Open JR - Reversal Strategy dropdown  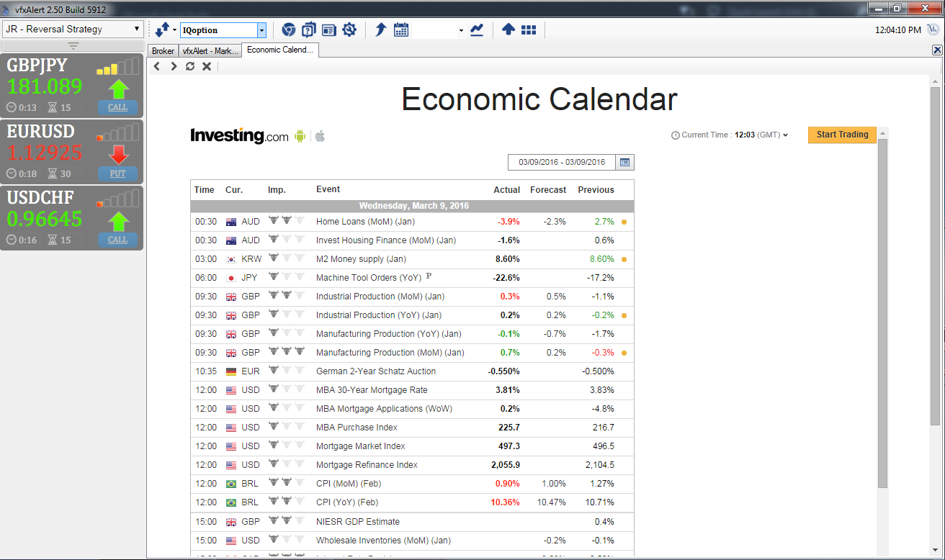pyautogui.click(x=73, y=29)
